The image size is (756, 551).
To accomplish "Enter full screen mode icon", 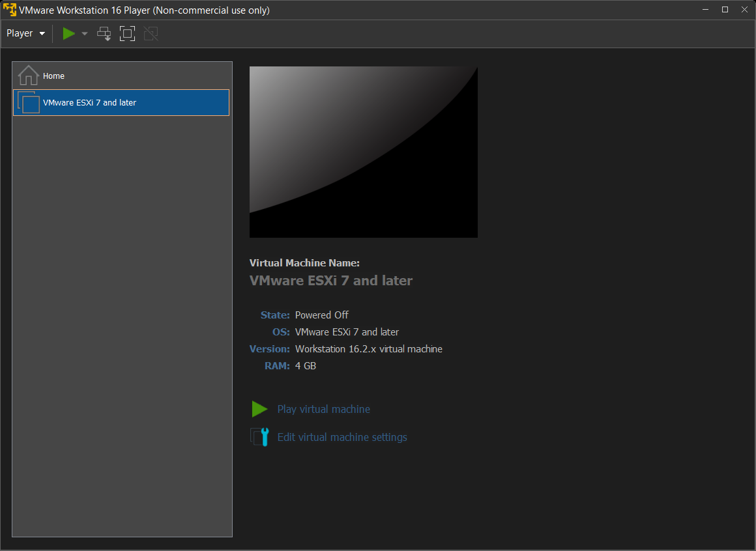I will click(x=127, y=33).
